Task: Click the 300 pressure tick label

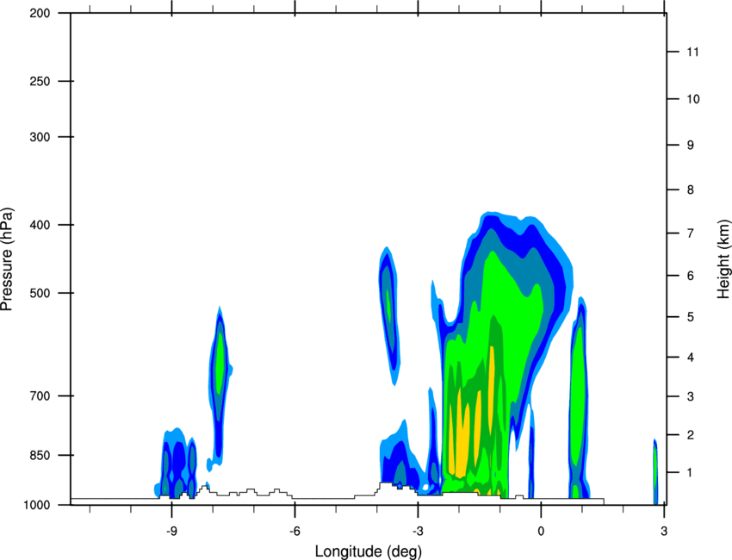Action: coord(40,137)
